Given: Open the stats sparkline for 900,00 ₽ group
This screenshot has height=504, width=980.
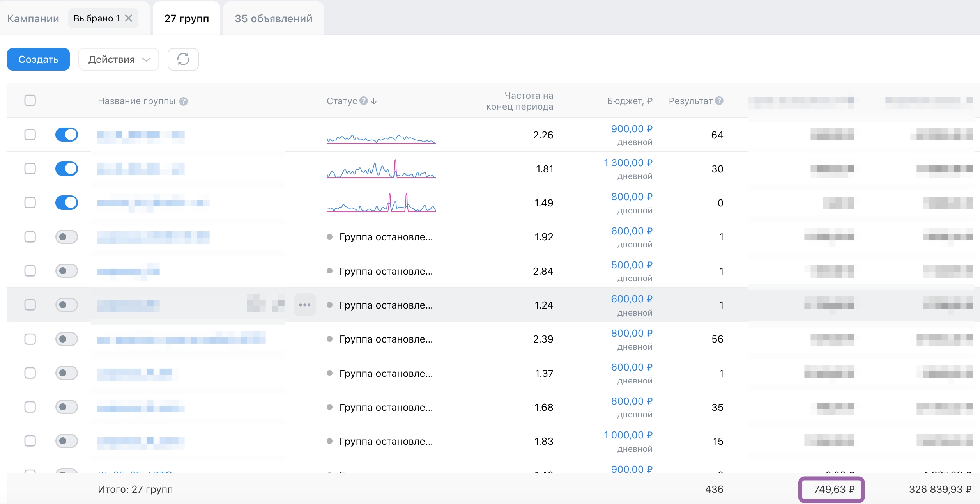Looking at the screenshot, I should click(x=381, y=138).
